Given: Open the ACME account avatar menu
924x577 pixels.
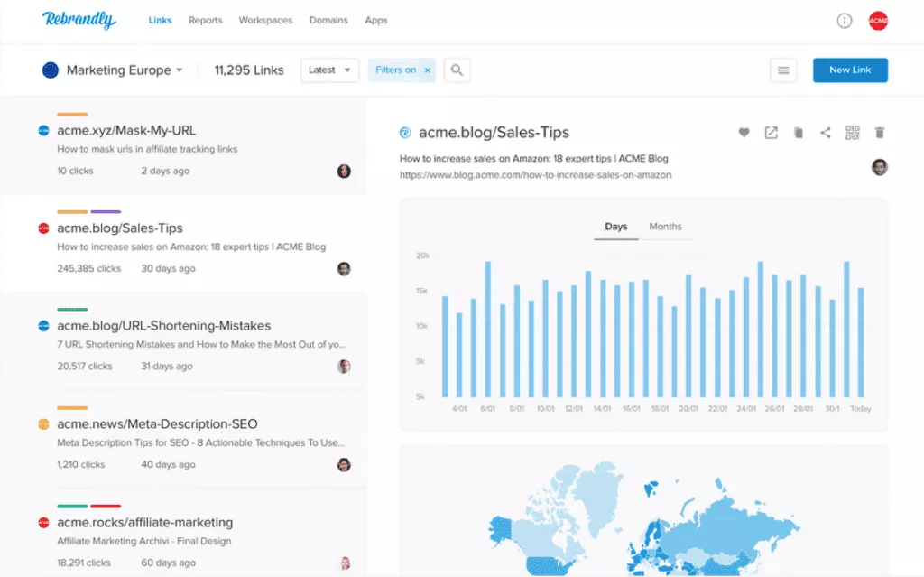Looking at the screenshot, I should tap(877, 21).
